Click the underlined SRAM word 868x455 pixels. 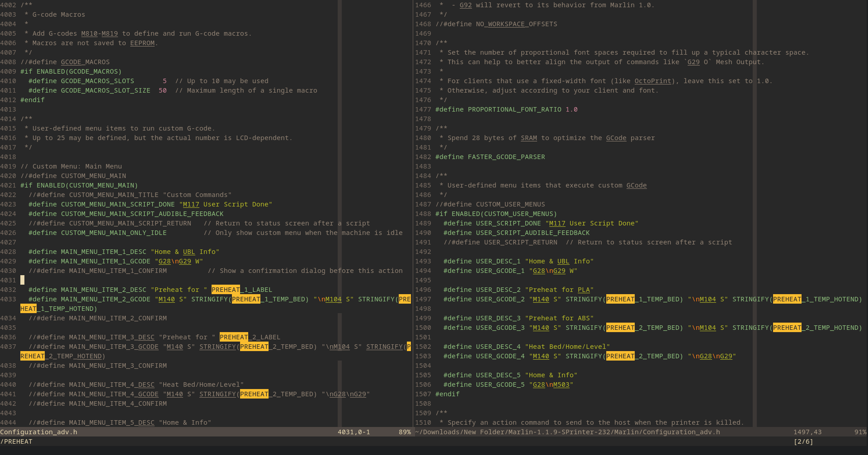(x=528, y=138)
